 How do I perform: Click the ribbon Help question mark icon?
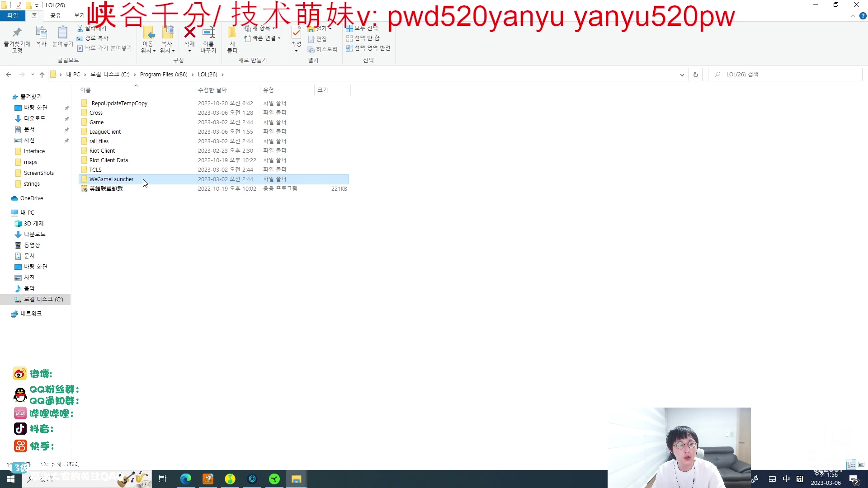click(x=863, y=16)
